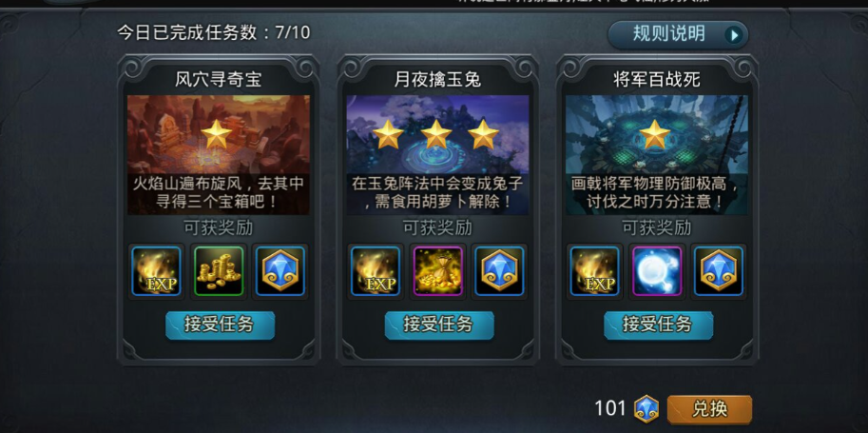Click the arrow on the 规则说明 button
Viewport: 868px width, 433px height.
tap(734, 35)
